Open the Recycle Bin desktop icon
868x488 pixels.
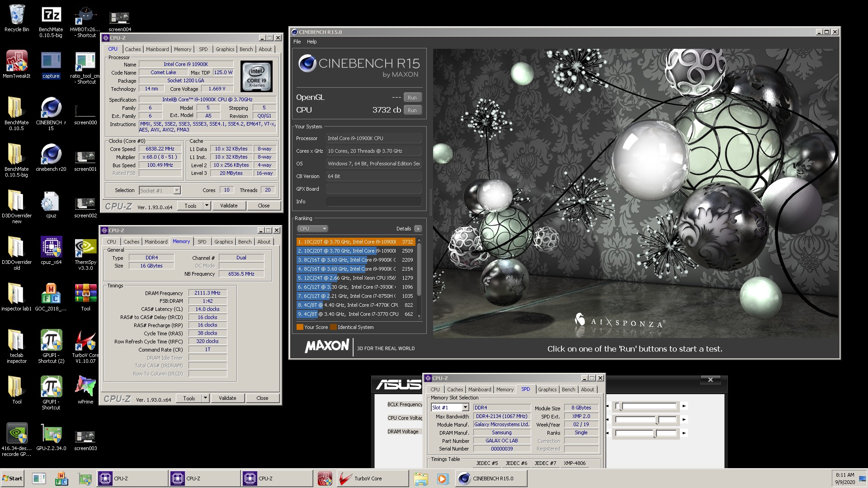(17, 18)
